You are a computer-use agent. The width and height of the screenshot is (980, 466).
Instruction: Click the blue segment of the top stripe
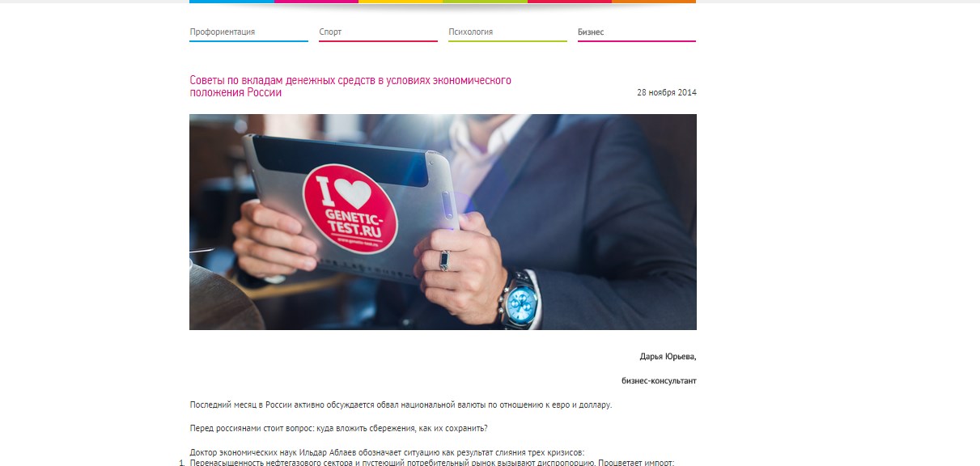tap(232, 2)
